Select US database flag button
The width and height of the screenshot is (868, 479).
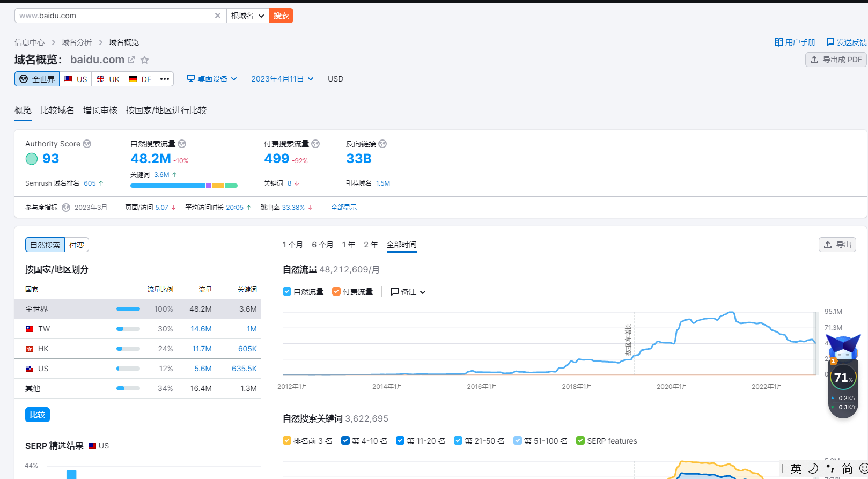click(x=76, y=79)
